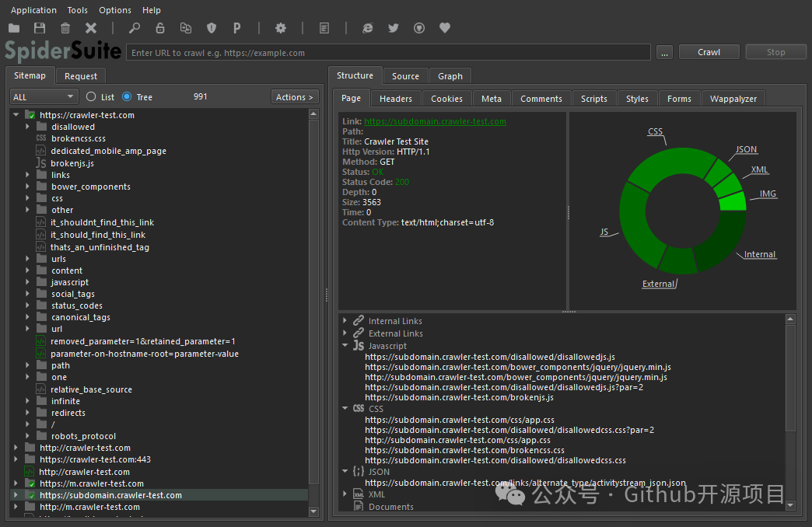Open the Actions > menu button
The image size is (812, 527).
tap(295, 97)
